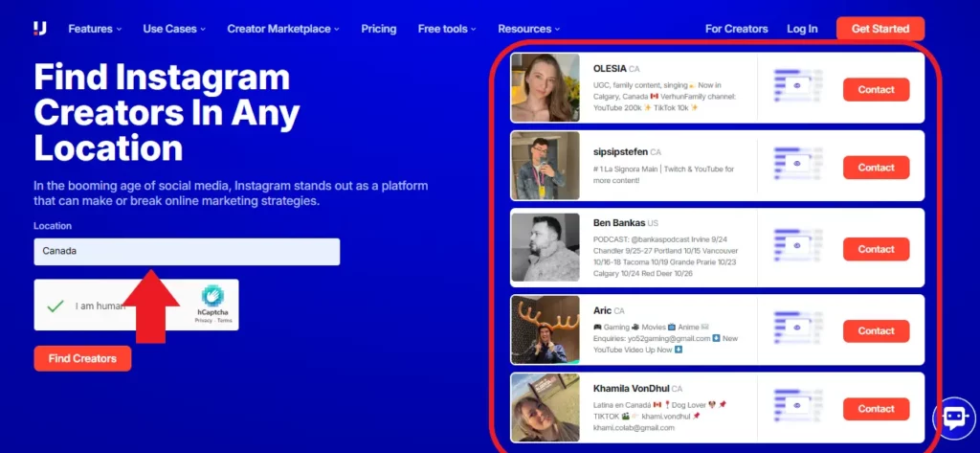This screenshot has height=453, width=980.
Task: Select the Ben Bankas creator name
Action: pyautogui.click(x=619, y=223)
